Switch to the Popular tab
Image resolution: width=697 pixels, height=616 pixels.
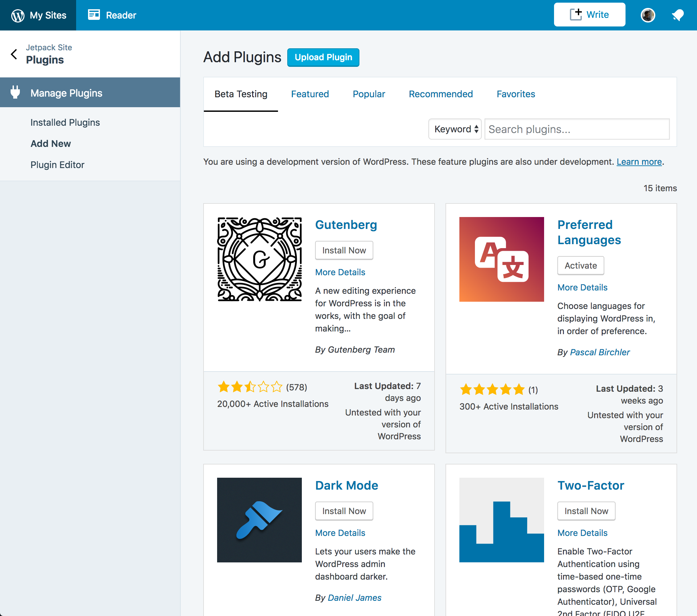(x=369, y=94)
